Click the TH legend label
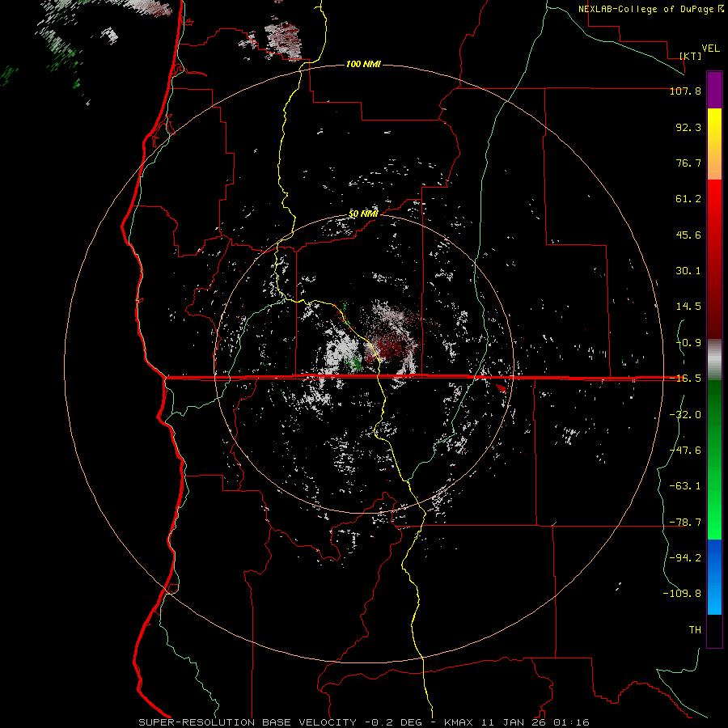 click(x=695, y=630)
